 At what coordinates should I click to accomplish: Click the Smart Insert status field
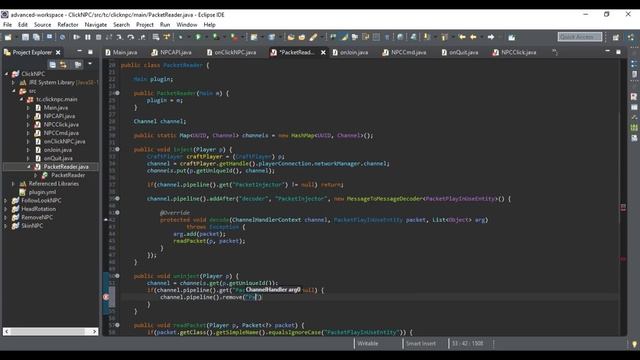pyautogui.click(x=420, y=343)
